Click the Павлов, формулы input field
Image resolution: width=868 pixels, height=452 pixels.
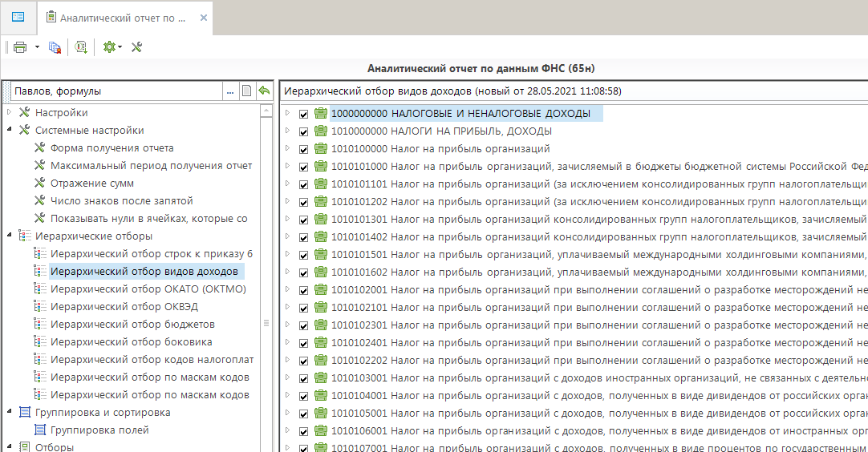(117, 91)
